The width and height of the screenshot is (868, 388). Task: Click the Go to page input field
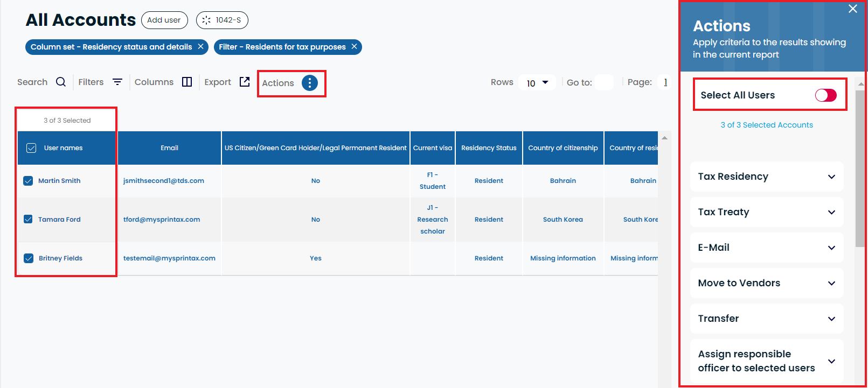604,82
